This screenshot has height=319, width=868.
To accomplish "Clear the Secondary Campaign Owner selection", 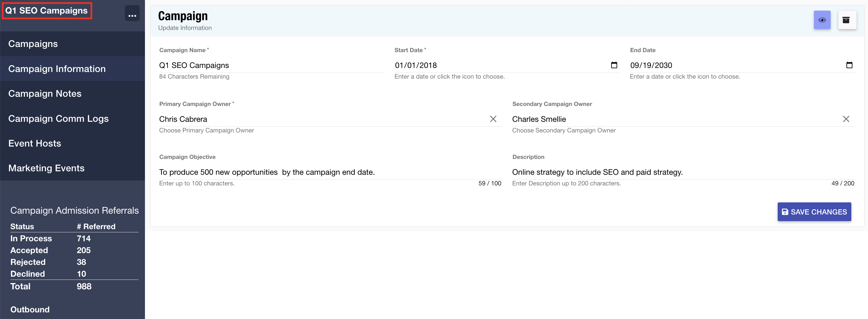I will click(x=846, y=119).
